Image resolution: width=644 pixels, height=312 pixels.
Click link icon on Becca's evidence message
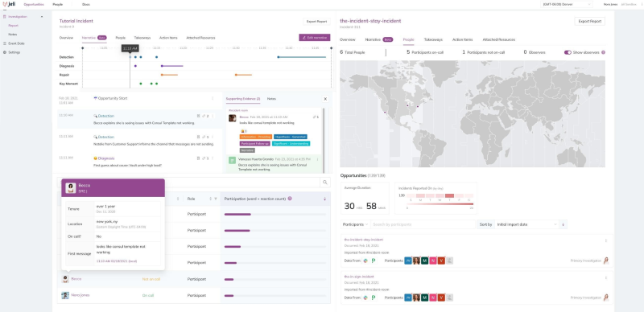point(314,117)
